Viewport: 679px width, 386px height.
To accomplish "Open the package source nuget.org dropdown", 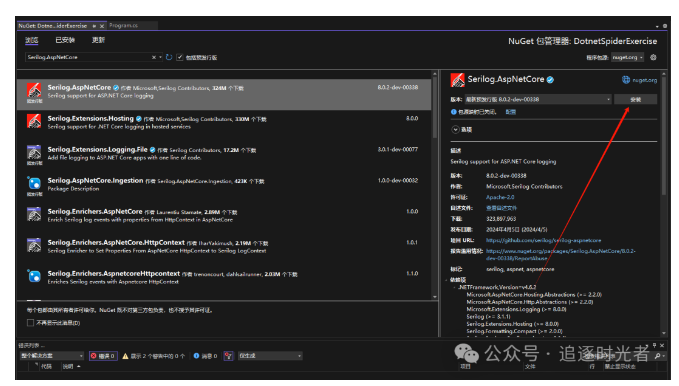I will click(x=627, y=57).
